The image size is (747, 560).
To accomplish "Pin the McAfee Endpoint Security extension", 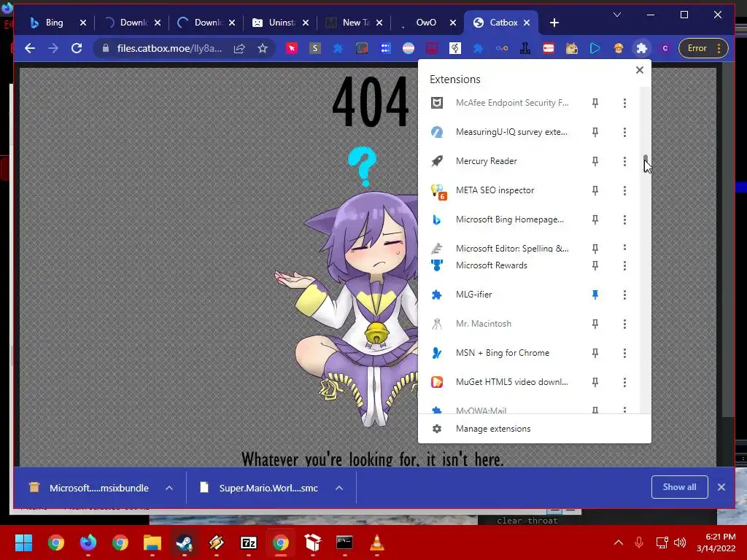I will tap(595, 103).
